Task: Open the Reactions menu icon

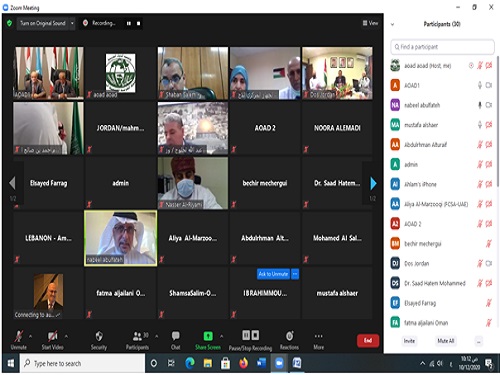Action: (x=289, y=336)
